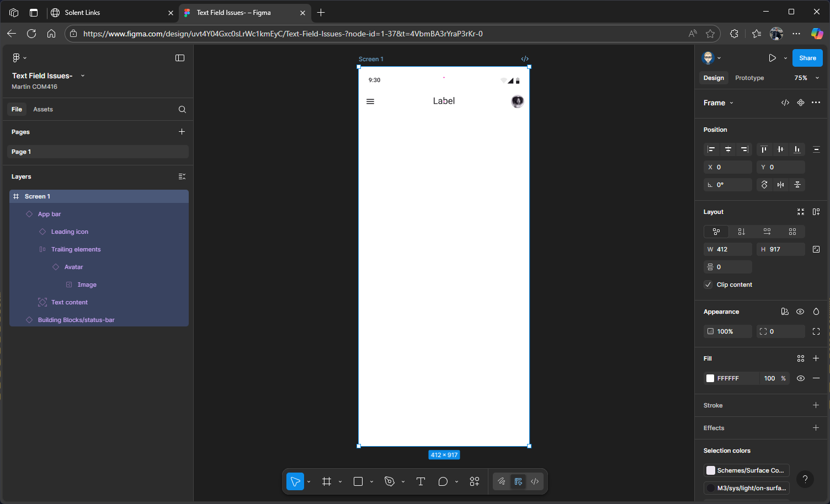830x504 pixels.
Task: Toggle the left sidebar panel visibility
Action: (x=180, y=58)
